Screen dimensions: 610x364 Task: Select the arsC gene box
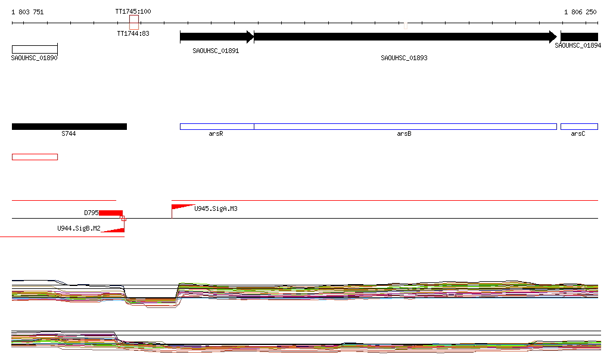tap(578, 126)
